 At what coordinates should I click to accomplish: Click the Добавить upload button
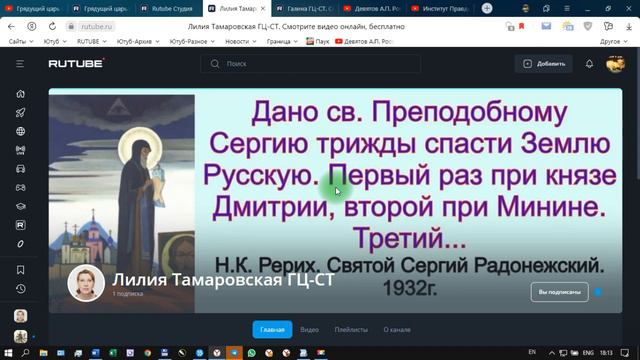[x=544, y=64]
